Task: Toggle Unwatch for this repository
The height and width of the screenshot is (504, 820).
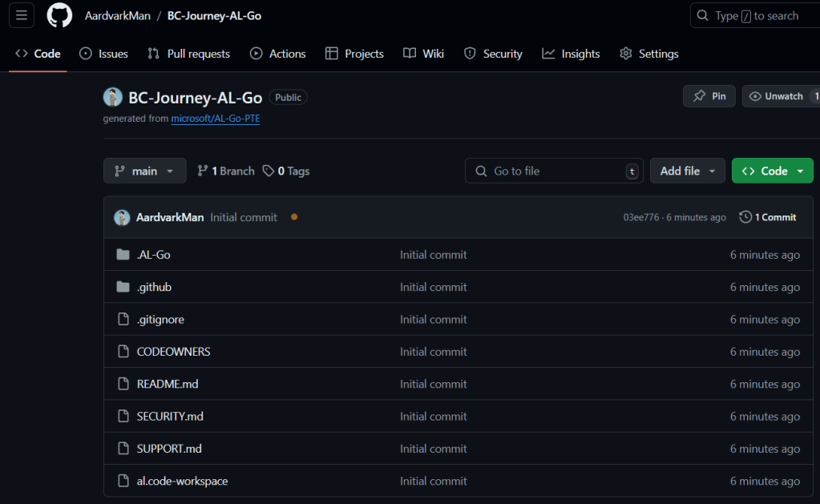Action: click(x=776, y=96)
